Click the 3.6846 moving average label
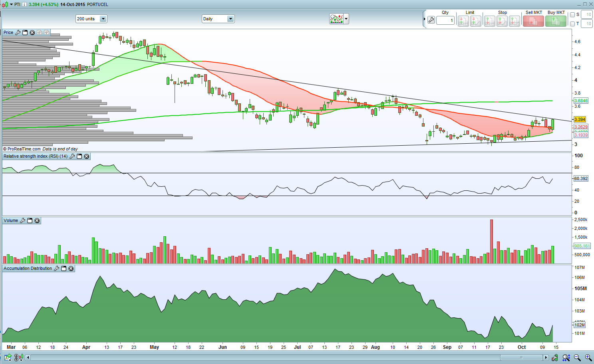 click(x=581, y=101)
